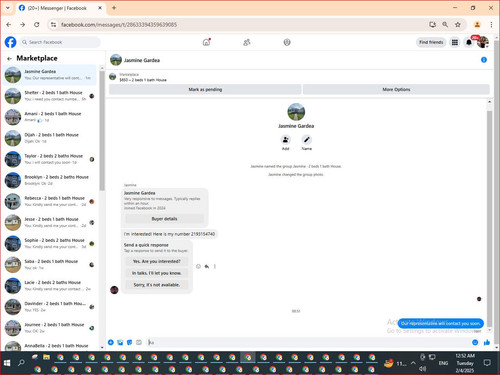Click the large Jasmine Gardea profile photo
This screenshot has height=375, width=500.
(x=296, y=112)
